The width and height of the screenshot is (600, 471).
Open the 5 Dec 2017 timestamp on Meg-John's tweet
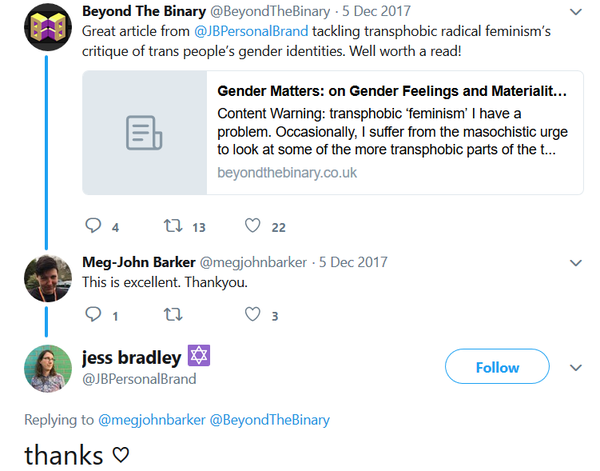tap(353, 263)
